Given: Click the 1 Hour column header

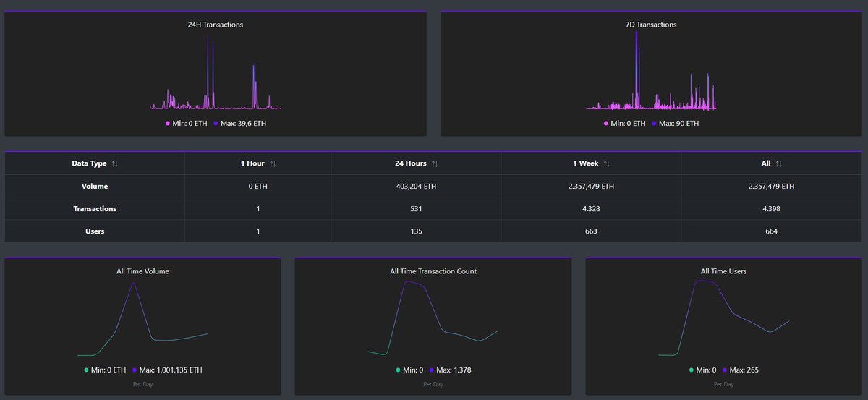Looking at the screenshot, I should 258,163.
